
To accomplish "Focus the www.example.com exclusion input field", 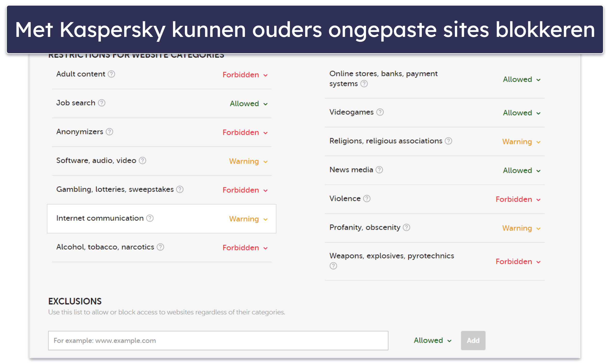I will (218, 341).
